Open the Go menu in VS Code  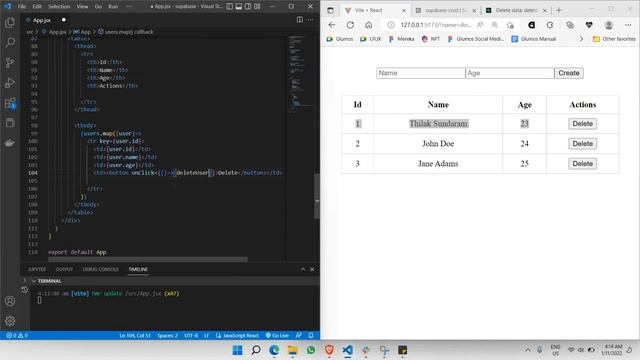pyautogui.click(x=98, y=7)
